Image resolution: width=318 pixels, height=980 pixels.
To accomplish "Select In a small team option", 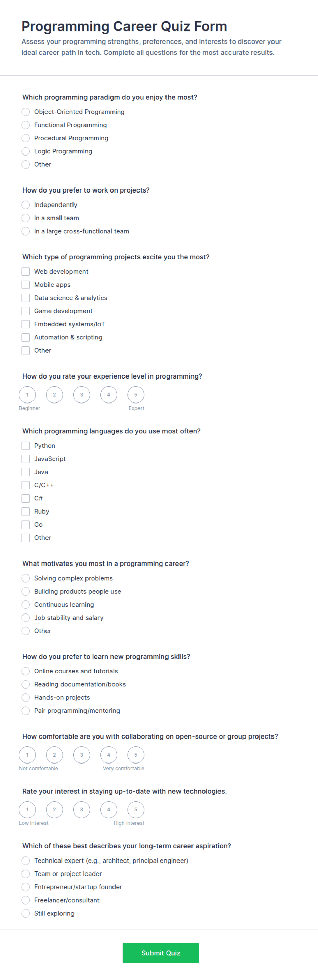I will pos(25,218).
